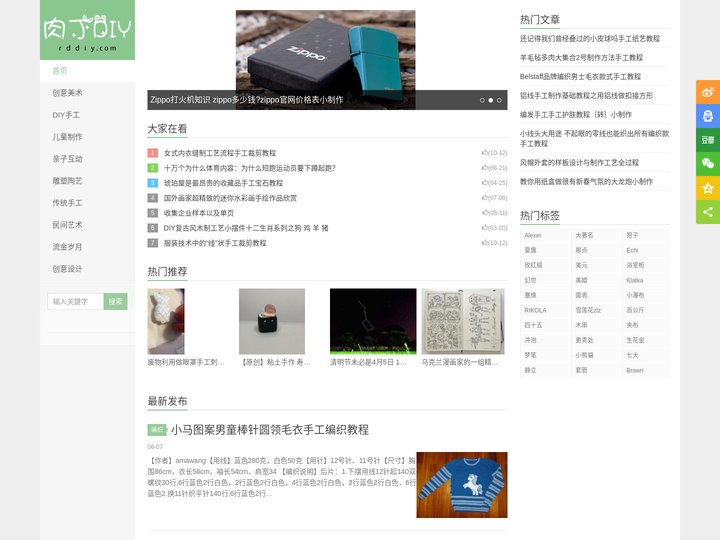Screen dimensions: 720x540
Task: Open the 创意设计 menu item
Action: (87, 269)
